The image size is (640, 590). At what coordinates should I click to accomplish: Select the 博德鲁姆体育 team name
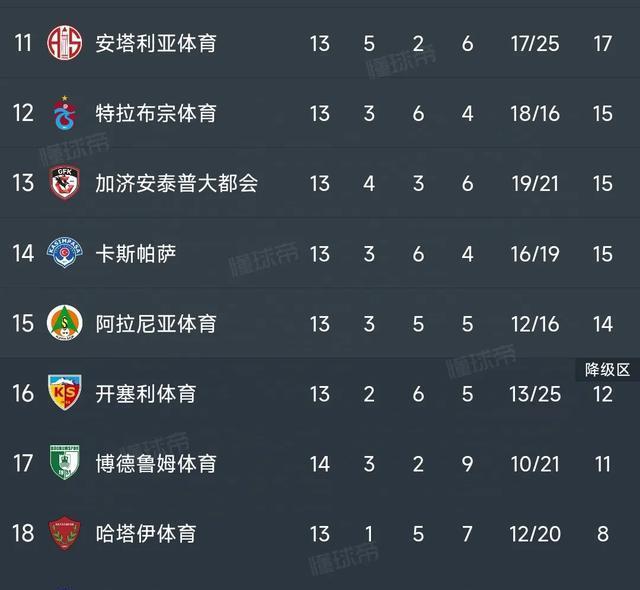[155, 463]
